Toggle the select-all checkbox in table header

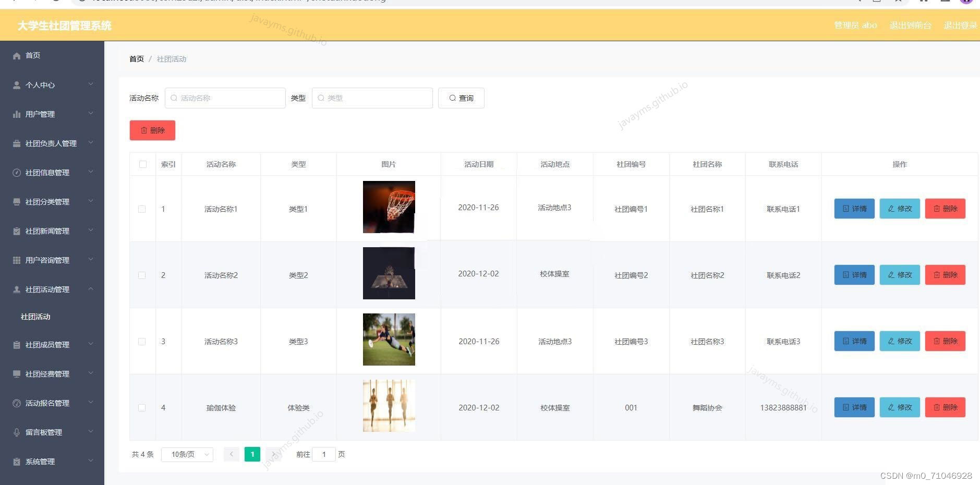(143, 164)
